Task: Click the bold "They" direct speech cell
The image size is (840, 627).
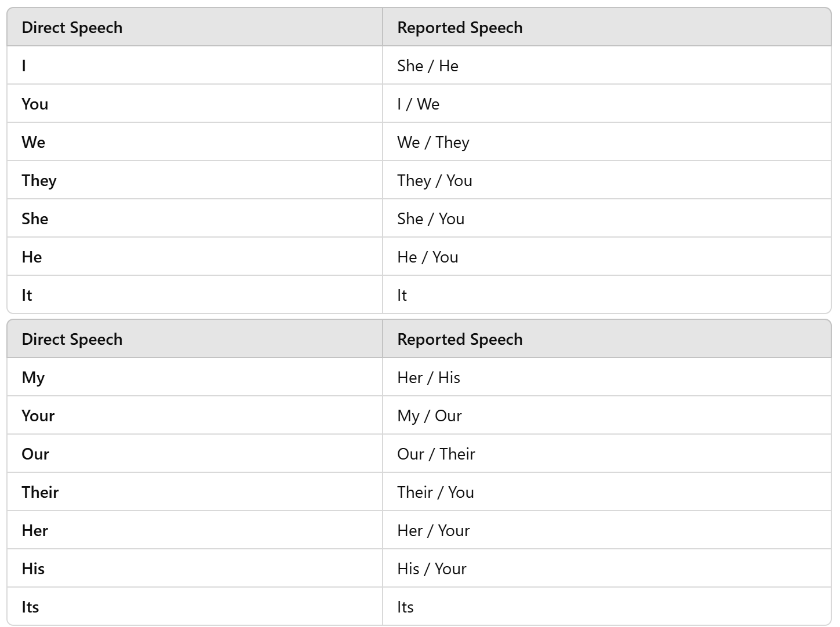Action: pos(39,180)
